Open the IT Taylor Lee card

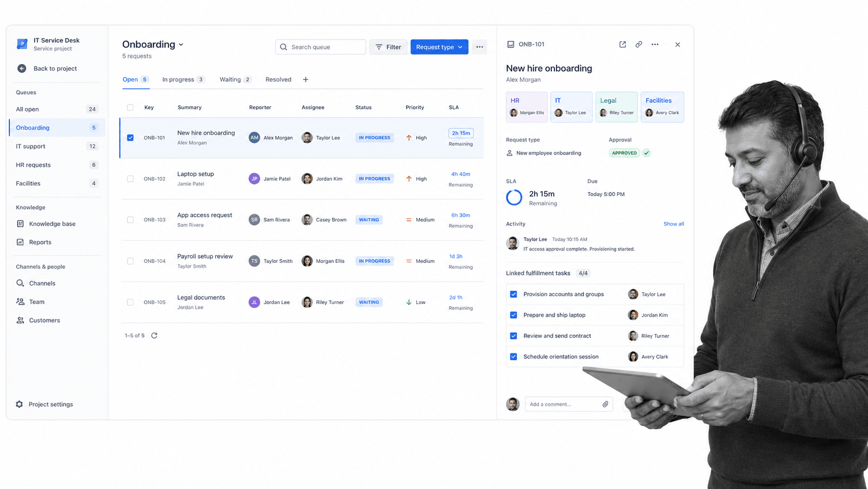(571, 107)
